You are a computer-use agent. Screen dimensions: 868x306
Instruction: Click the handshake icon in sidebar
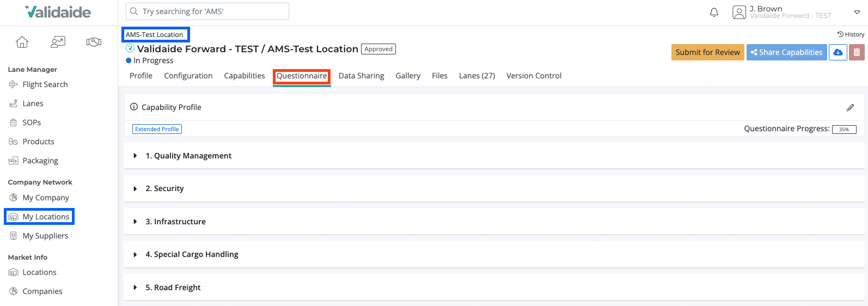pos(94,42)
